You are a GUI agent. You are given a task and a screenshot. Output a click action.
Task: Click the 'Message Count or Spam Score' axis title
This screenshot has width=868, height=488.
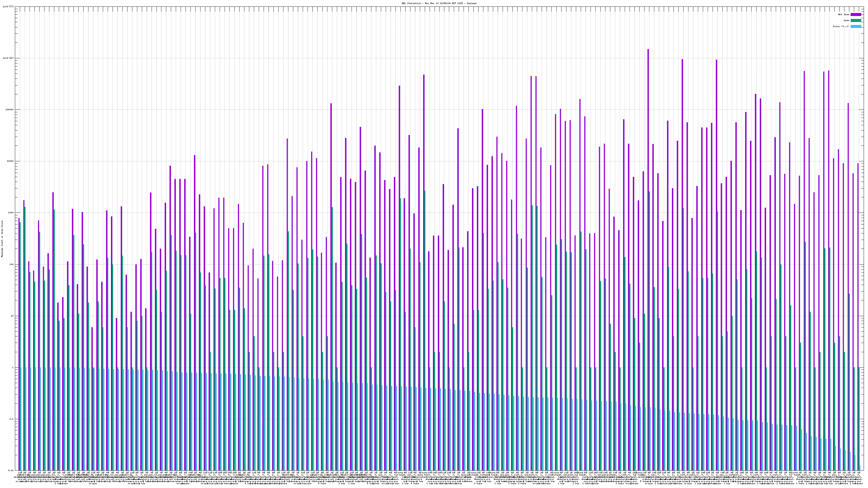click(2, 239)
